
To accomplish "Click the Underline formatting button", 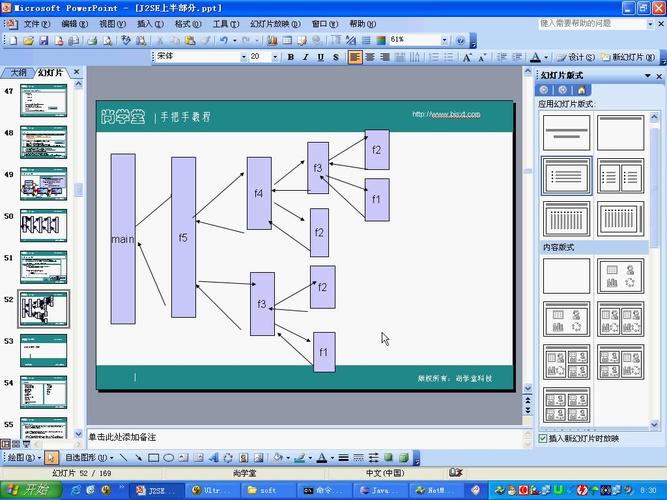I will (x=320, y=57).
